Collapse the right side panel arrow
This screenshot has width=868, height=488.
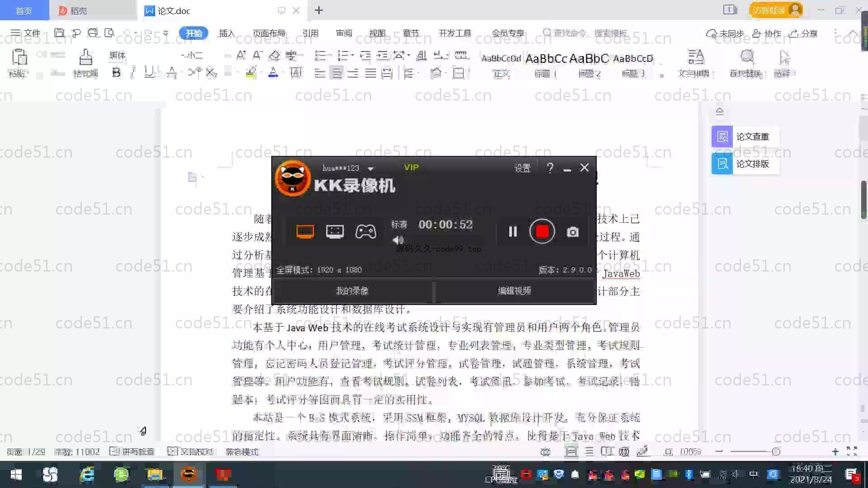(720, 111)
